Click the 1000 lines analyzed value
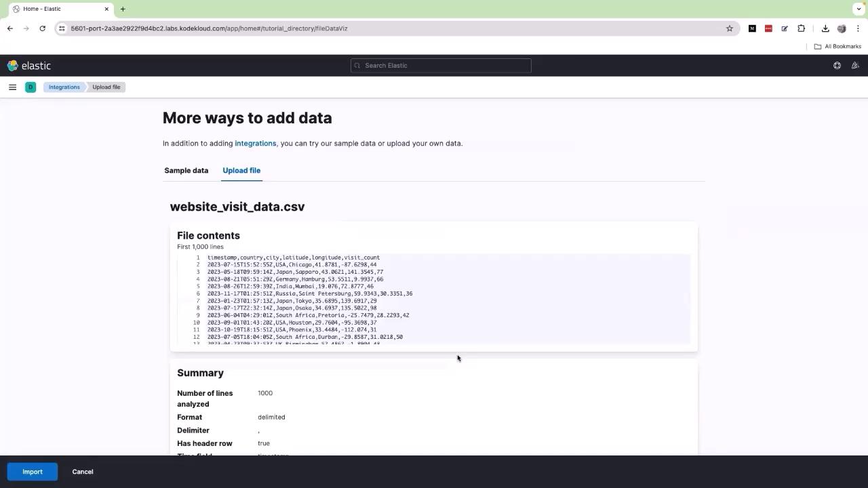 point(265,393)
